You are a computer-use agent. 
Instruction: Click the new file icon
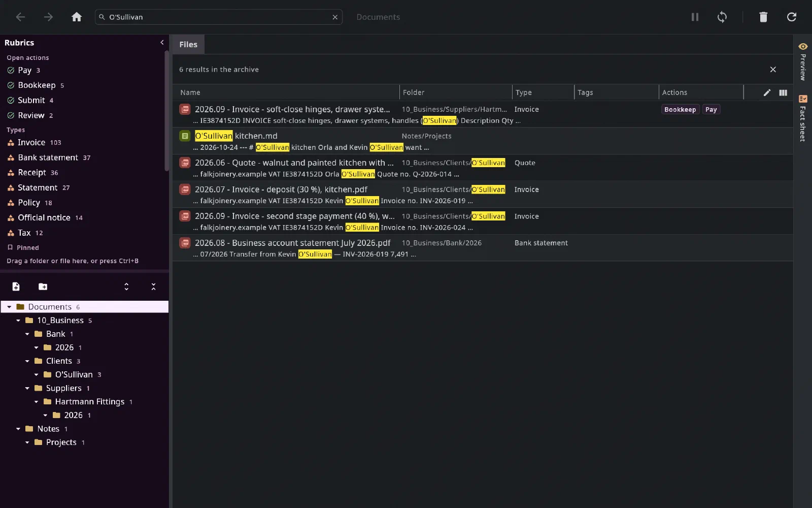16,287
